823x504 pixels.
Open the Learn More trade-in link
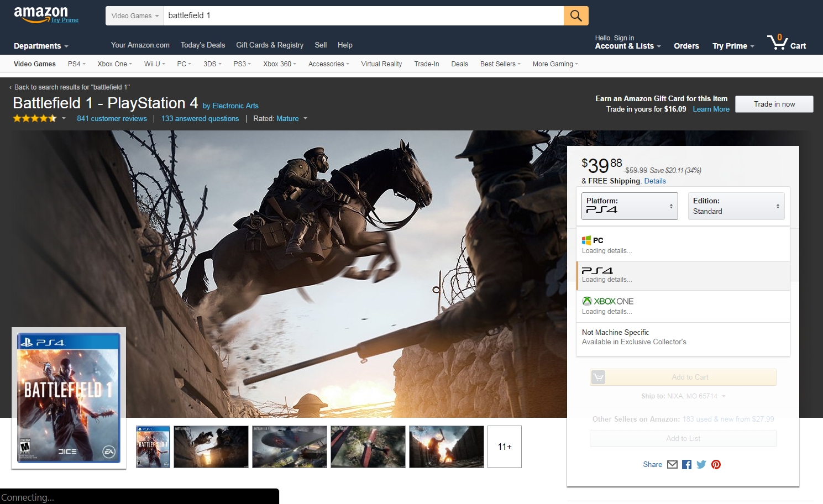tap(711, 109)
